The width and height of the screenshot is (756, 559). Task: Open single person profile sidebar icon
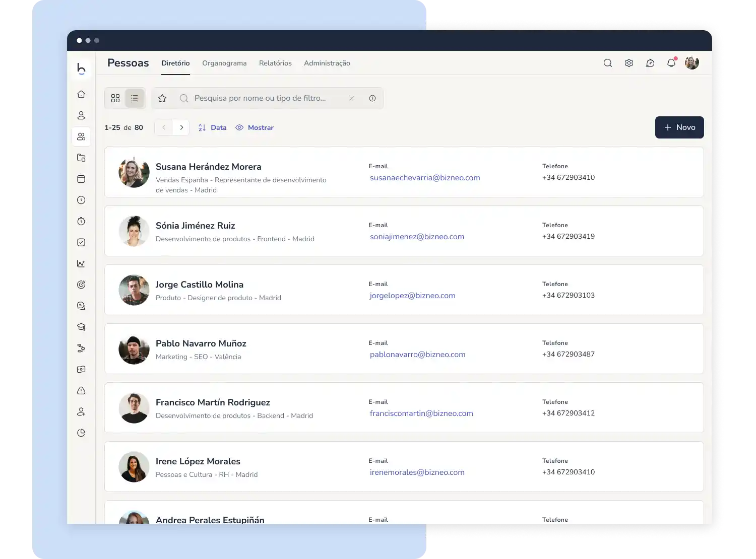click(x=81, y=115)
